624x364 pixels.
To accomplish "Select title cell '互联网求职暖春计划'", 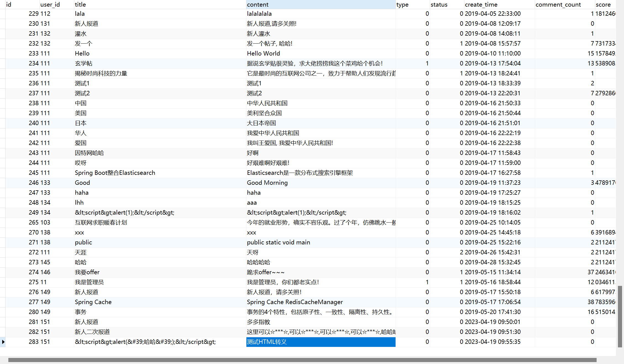I will tap(160, 223).
